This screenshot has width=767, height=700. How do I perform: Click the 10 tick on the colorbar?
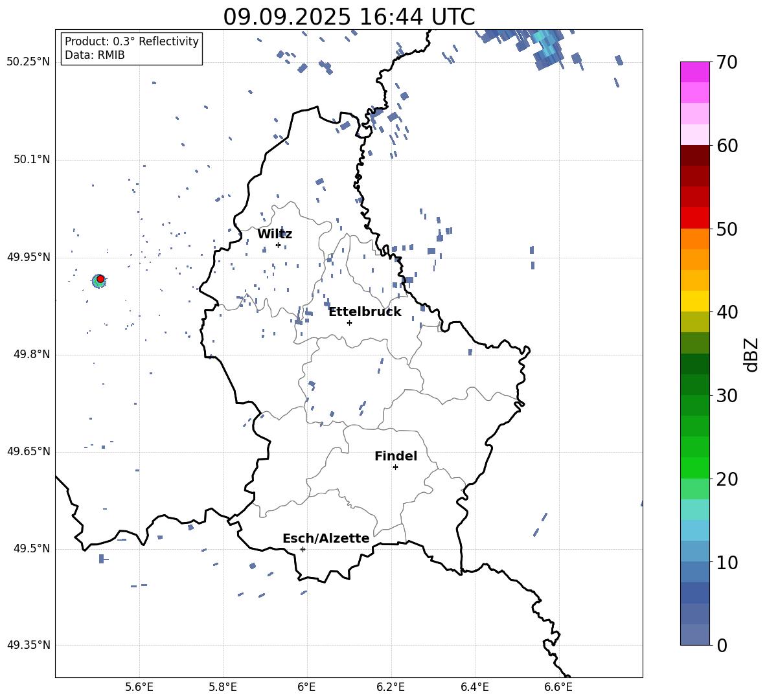(726, 562)
